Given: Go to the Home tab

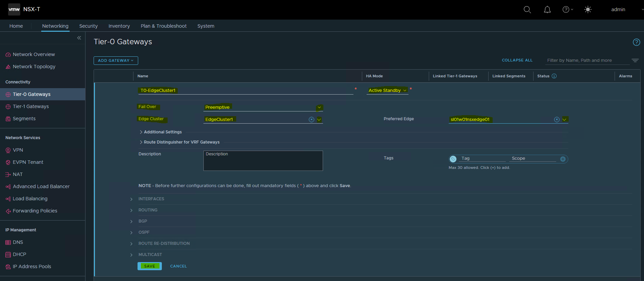Looking at the screenshot, I should click(x=16, y=26).
